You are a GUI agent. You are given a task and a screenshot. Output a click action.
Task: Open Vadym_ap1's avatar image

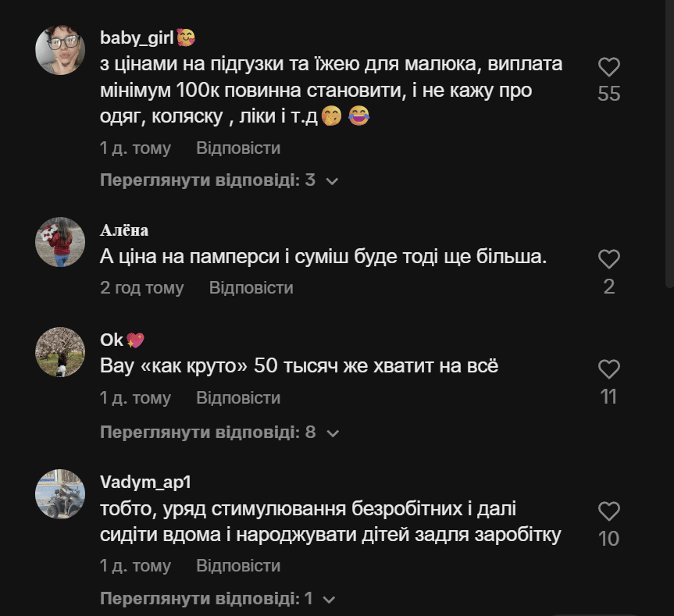click(x=60, y=494)
